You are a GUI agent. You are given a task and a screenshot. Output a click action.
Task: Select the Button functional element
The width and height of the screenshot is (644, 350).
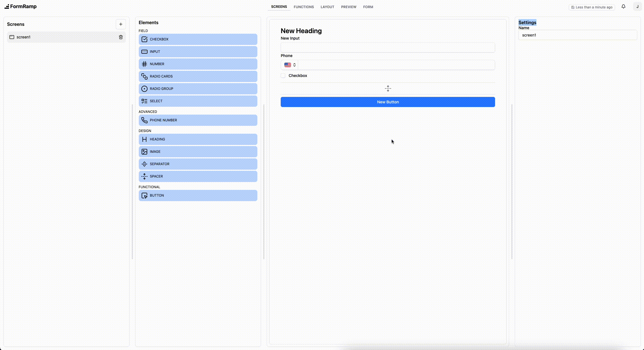pos(198,195)
